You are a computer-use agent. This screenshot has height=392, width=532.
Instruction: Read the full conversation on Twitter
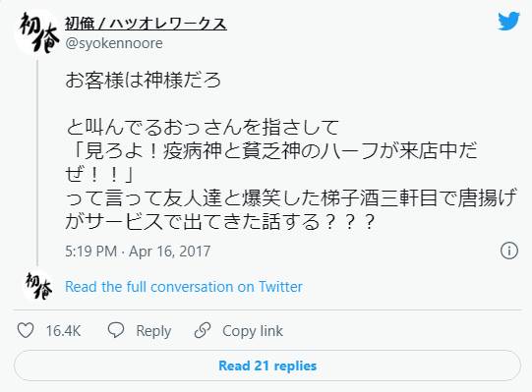pyautogui.click(x=184, y=287)
